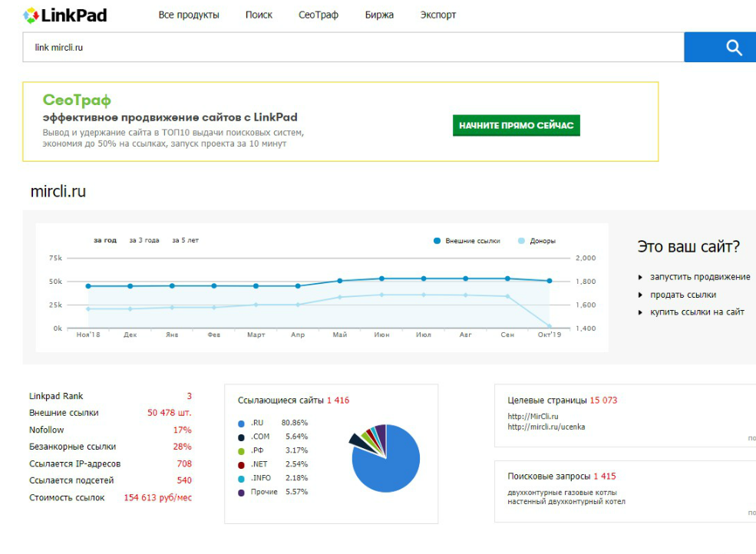The height and width of the screenshot is (554, 756).
Task: Click into the search input field
Action: click(353, 48)
